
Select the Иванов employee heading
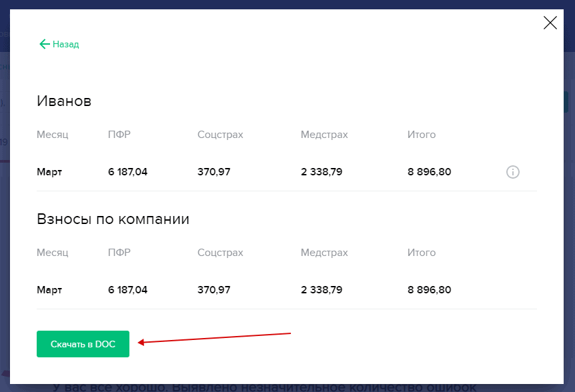64,101
